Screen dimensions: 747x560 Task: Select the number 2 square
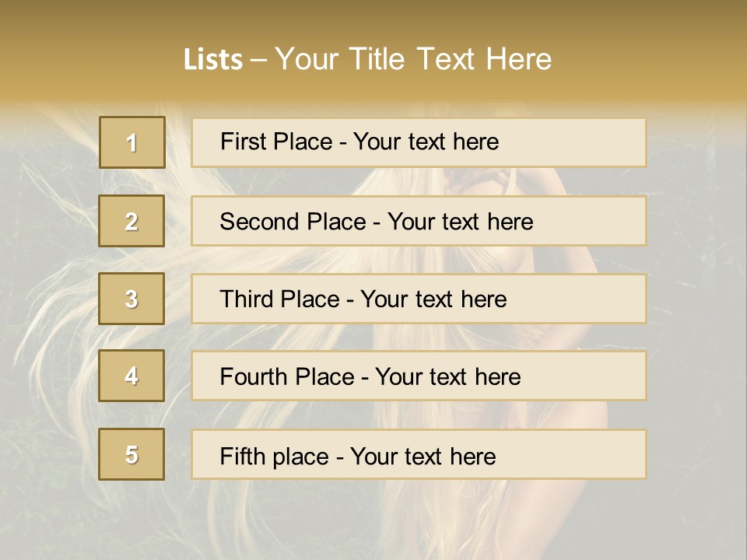coord(132,221)
